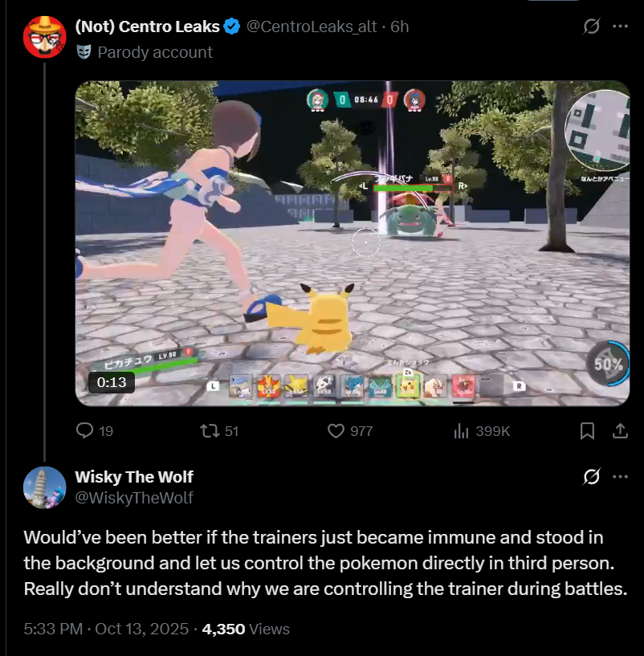This screenshot has width=644, height=656.
Task: Bookmark the Centro Leaks post
Action: (587, 431)
